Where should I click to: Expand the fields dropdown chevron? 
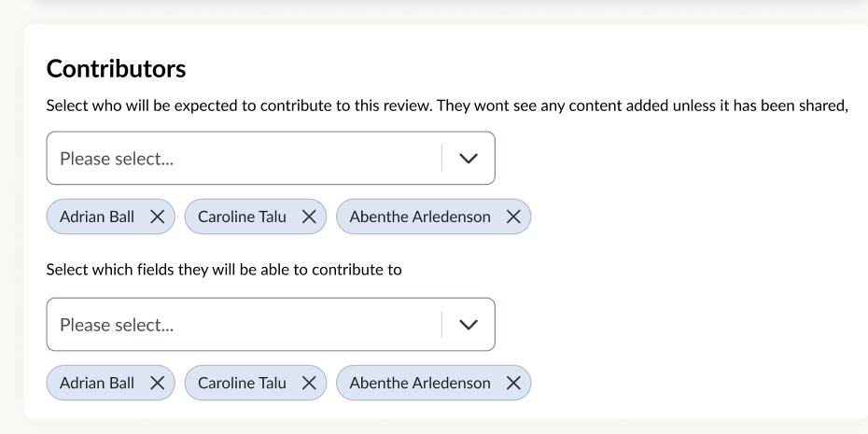(469, 325)
